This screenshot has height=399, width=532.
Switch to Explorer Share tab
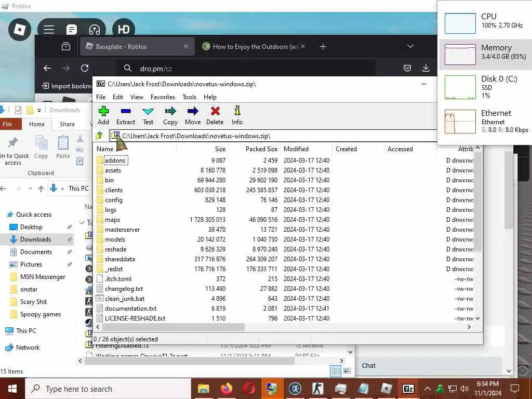click(x=67, y=124)
